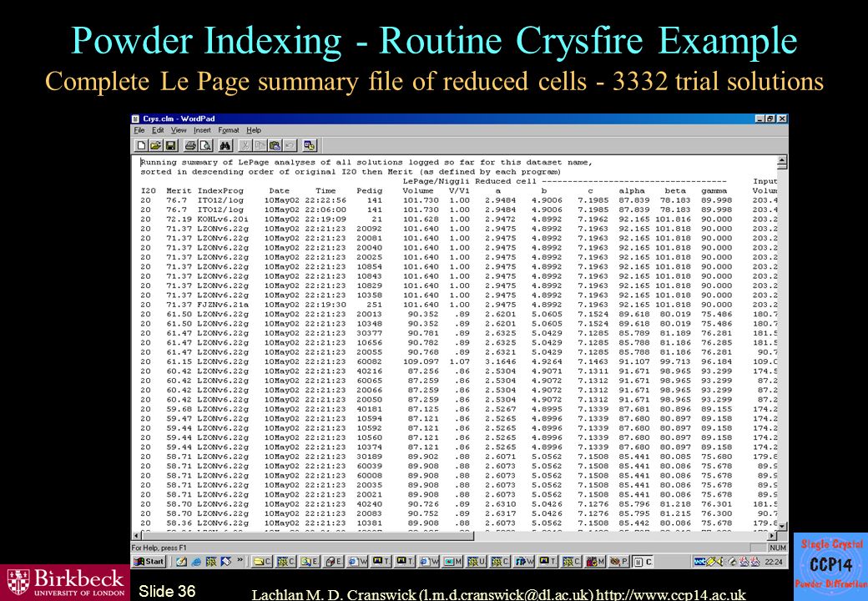Open Print Preview from the toolbar
This screenshot has height=601, width=868.
pos(204,145)
